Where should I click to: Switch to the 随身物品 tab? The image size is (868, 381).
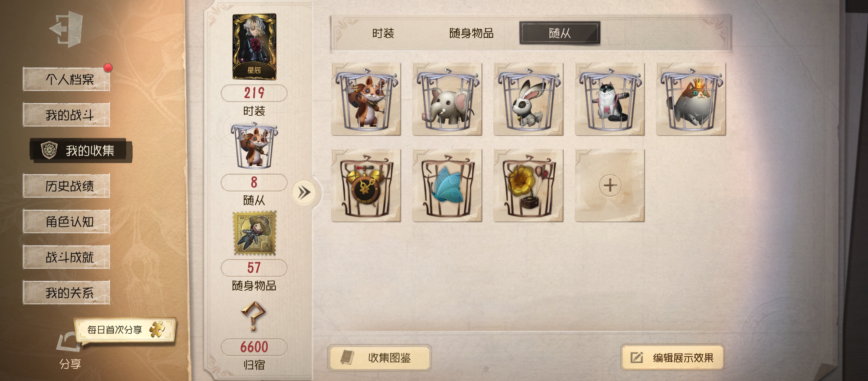tap(471, 34)
